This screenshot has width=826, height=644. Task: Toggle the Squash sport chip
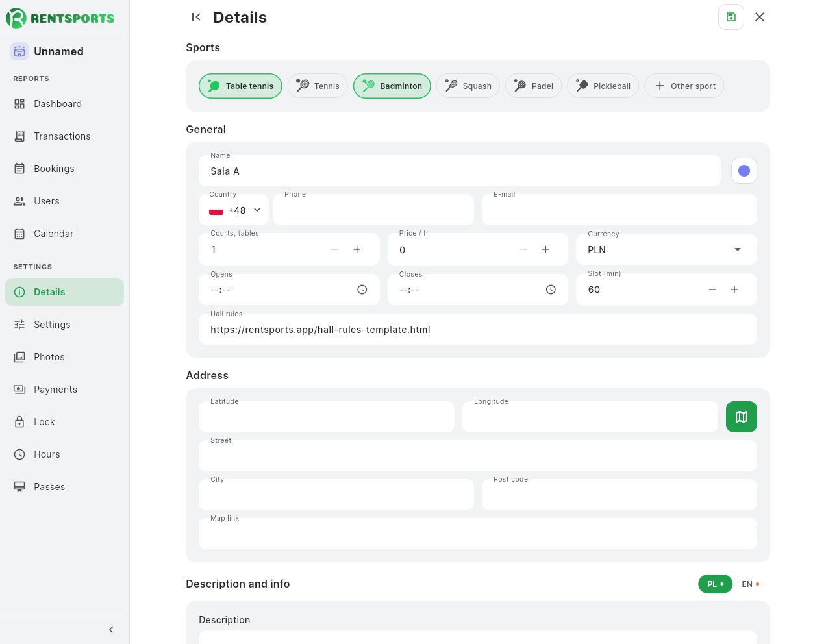coord(468,86)
